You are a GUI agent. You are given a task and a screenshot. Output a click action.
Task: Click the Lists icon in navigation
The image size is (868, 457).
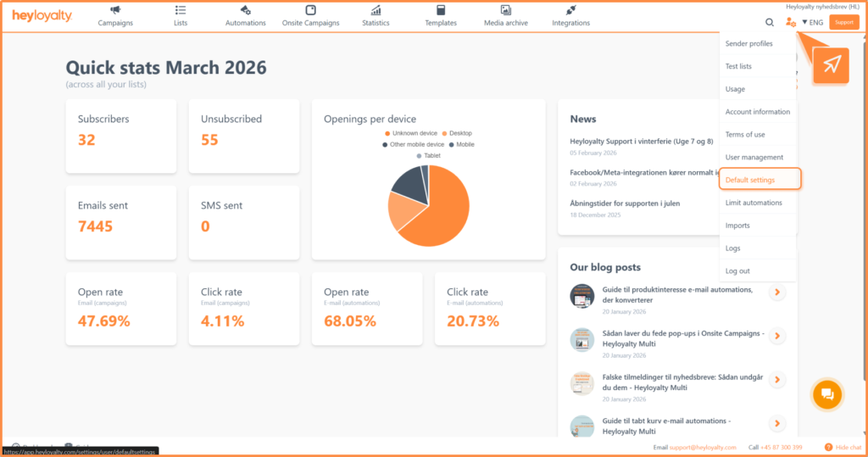[x=181, y=10]
